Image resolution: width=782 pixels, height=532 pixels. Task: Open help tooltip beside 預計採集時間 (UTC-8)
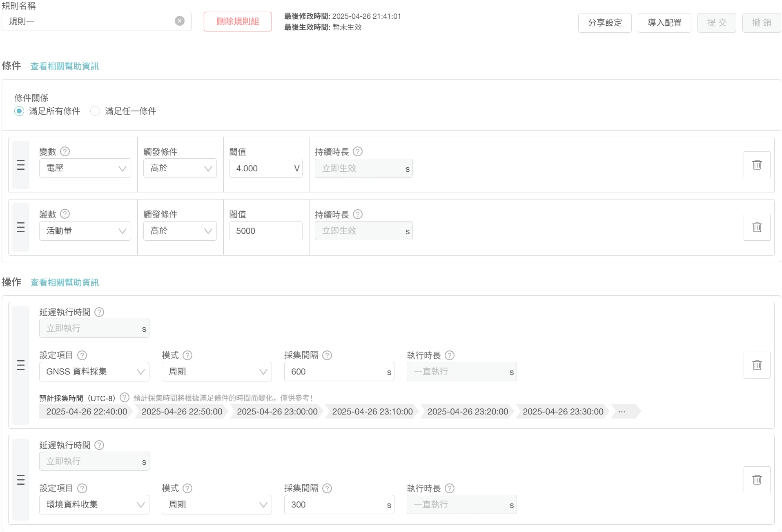[125, 398]
